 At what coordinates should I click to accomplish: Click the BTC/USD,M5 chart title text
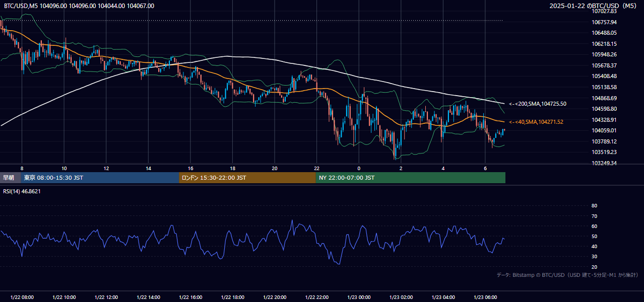pos(79,6)
